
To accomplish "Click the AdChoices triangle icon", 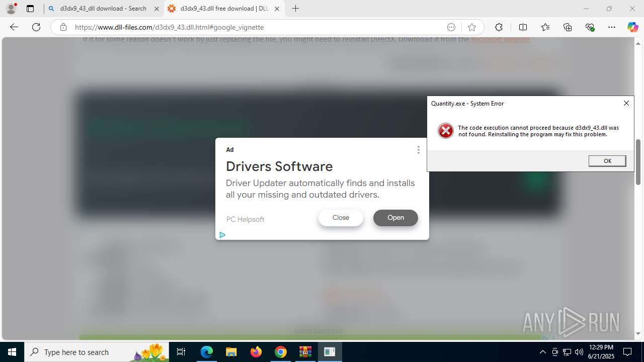I will [222, 235].
